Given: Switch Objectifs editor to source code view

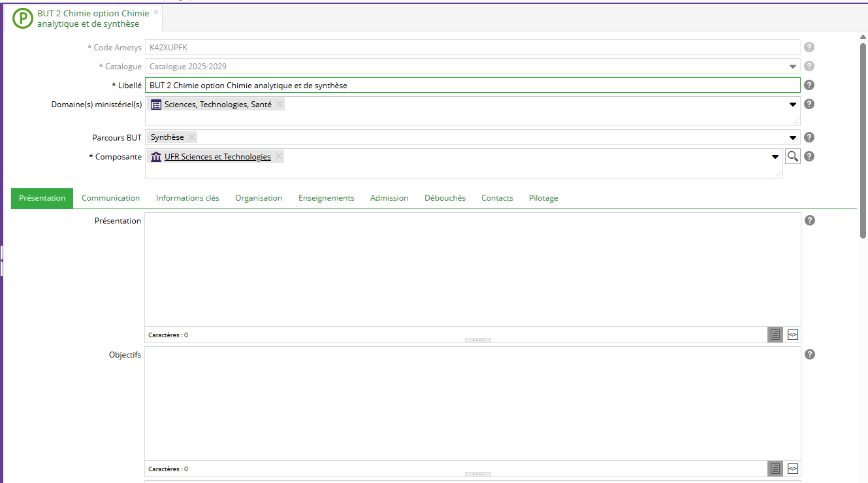Looking at the screenshot, I should [x=793, y=469].
